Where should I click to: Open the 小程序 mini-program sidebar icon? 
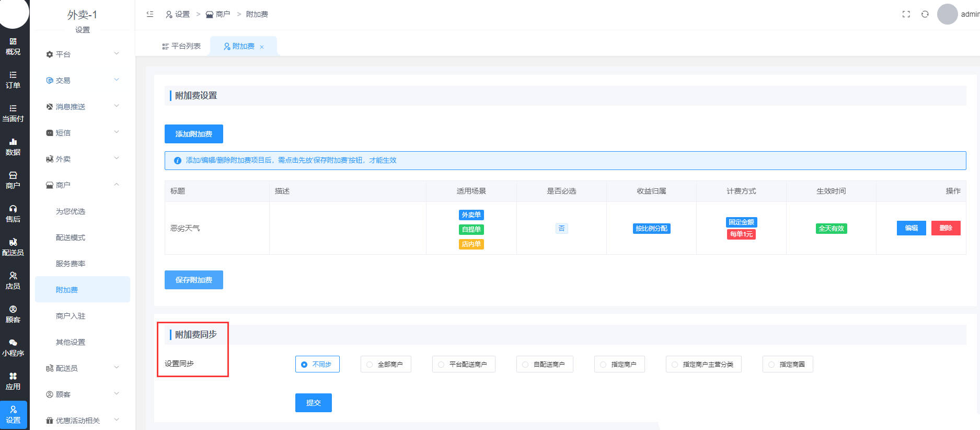(x=13, y=348)
